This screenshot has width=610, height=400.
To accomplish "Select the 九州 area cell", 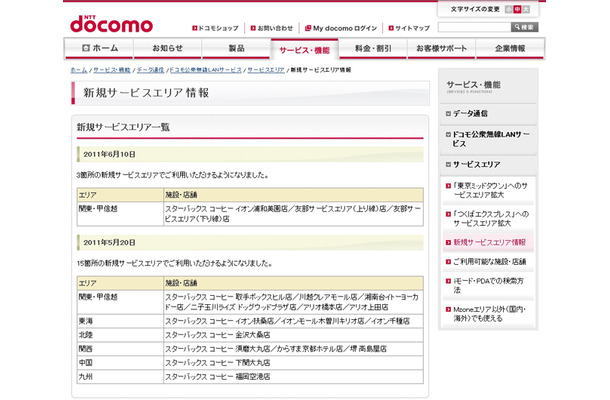I will coord(120,377).
